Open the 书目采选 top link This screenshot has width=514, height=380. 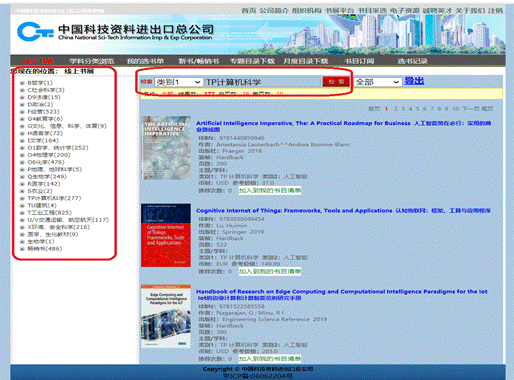[372, 11]
